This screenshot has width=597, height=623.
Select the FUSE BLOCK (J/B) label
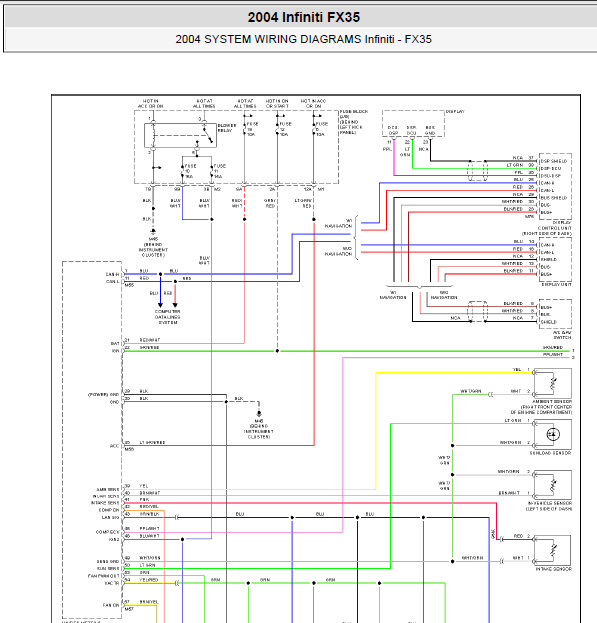click(x=354, y=122)
